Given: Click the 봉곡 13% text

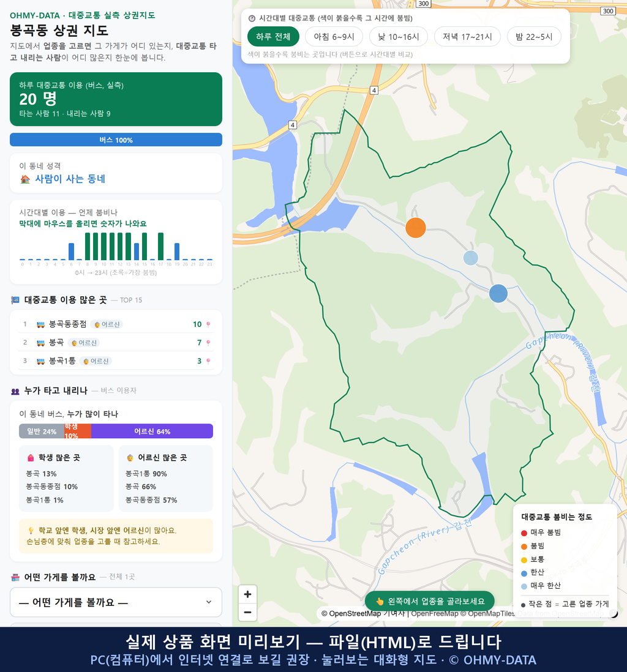Looking at the screenshot, I should [x=41, y=474].
